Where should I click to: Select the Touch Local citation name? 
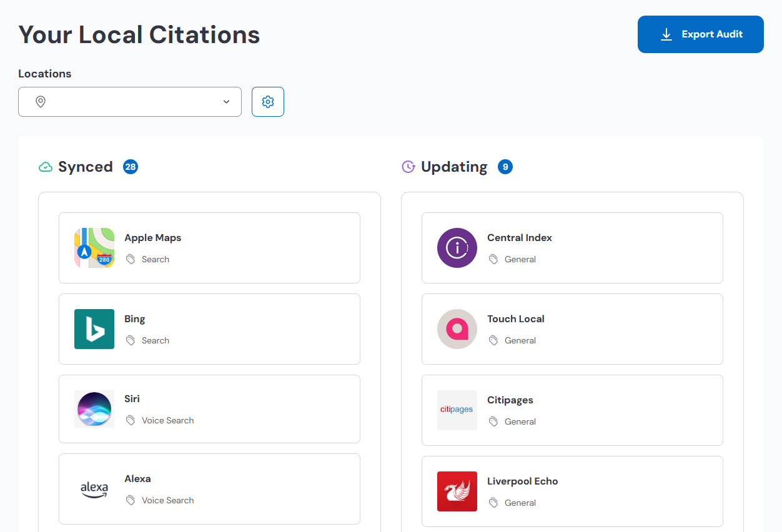516,319
